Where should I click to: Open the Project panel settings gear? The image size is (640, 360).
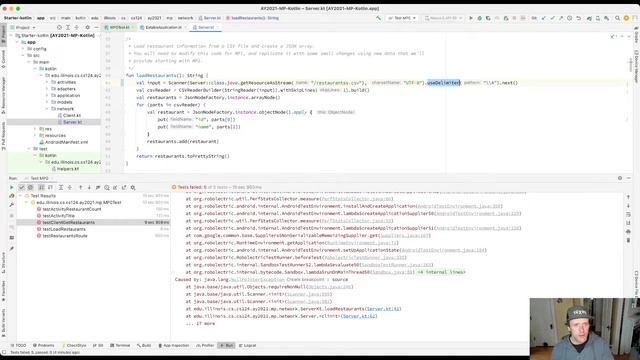pyautogui.click(x=87, y=27)
